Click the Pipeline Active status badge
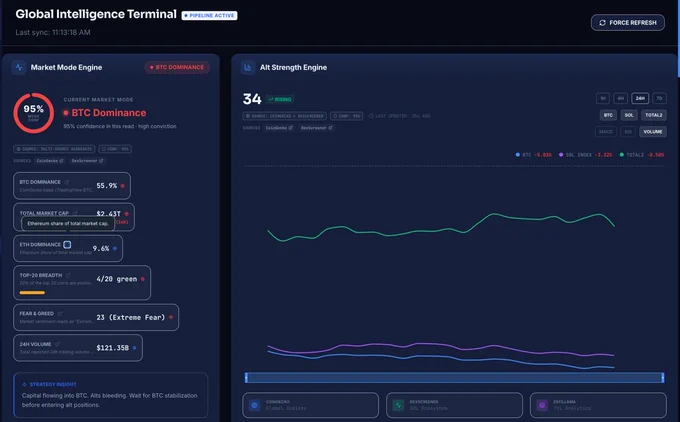Viewport: 680px width, 422px height. (209, 16)
